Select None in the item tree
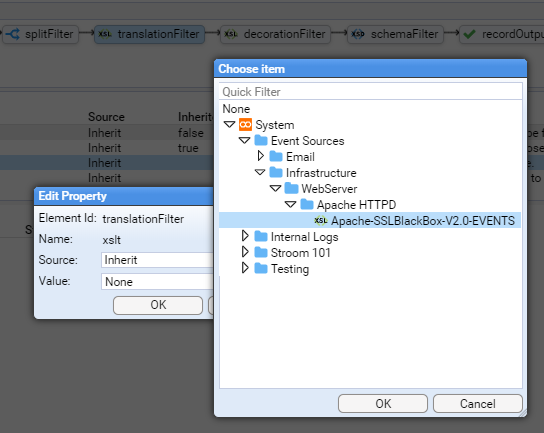 236,109
